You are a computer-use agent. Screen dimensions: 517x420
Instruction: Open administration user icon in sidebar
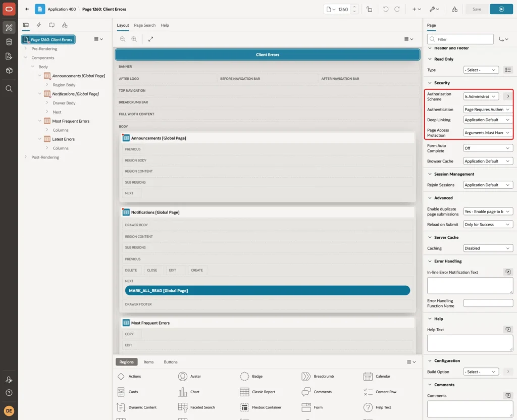point(9,380)
